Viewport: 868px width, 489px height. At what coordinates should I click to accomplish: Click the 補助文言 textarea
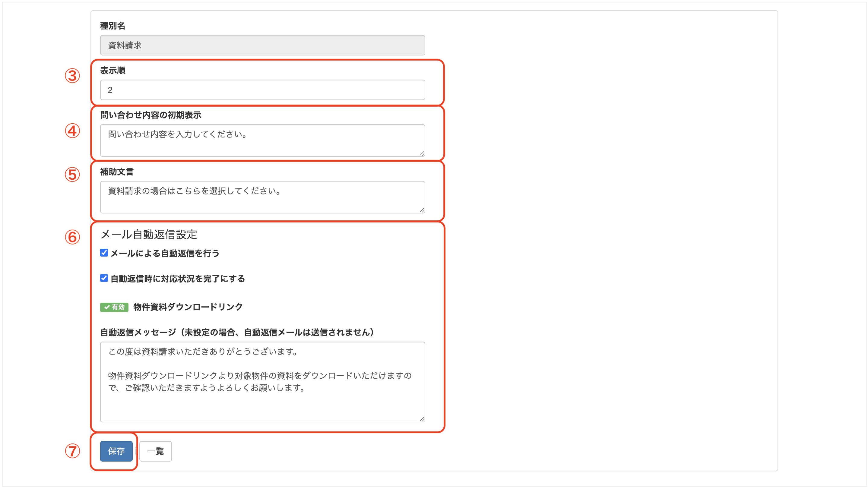click(x=262, y=197)
